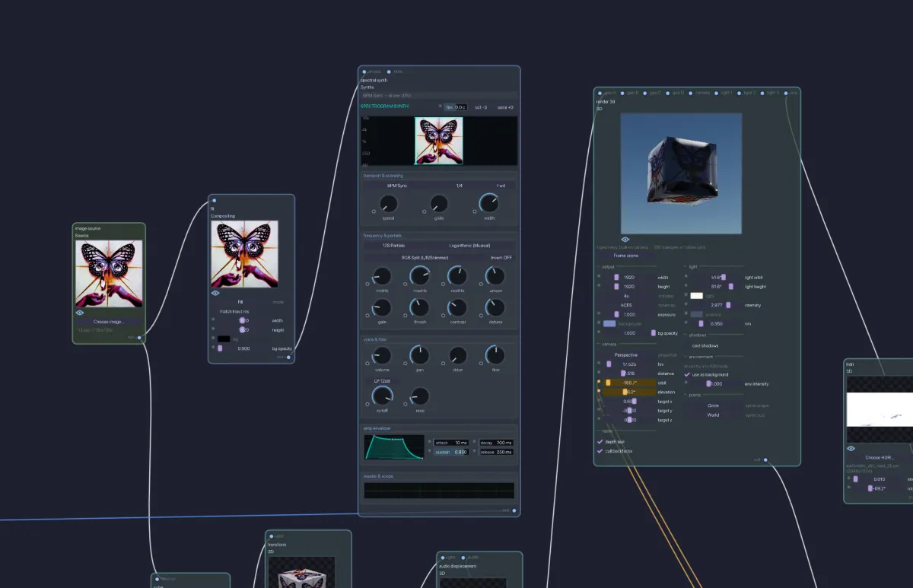Click the gain knob
Screen dimensions: 913x588
[381, 307]
